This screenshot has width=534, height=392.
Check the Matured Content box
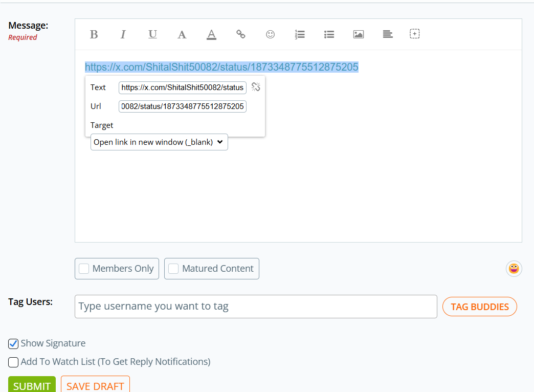click(173, 269)
